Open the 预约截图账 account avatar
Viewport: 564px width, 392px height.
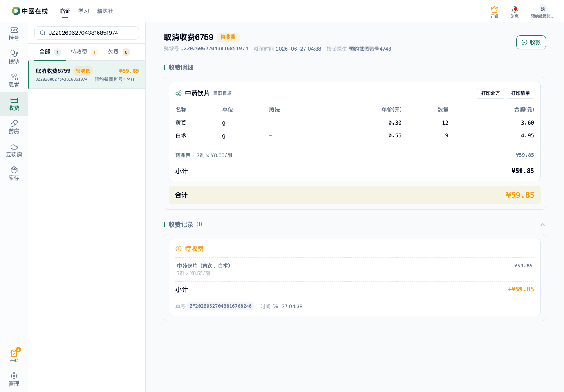point(543,9)
